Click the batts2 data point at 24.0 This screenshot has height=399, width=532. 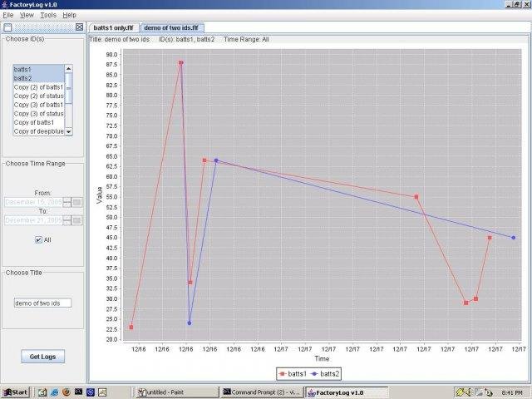click(190, 323)
